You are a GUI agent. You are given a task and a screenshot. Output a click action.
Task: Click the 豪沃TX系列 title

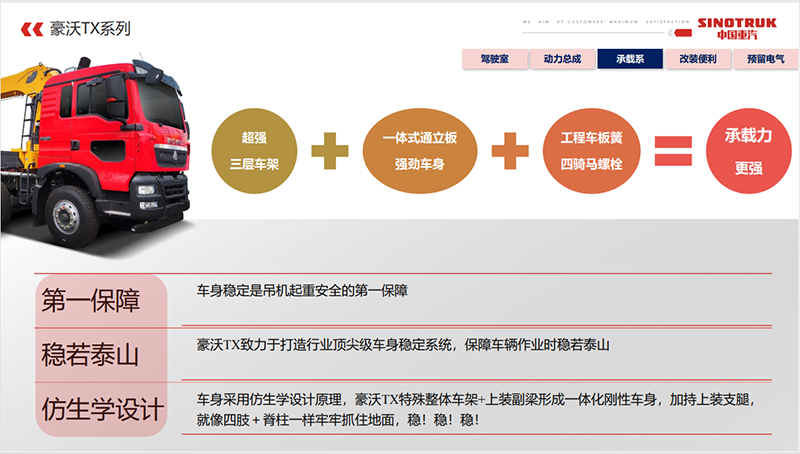point(90,29)
